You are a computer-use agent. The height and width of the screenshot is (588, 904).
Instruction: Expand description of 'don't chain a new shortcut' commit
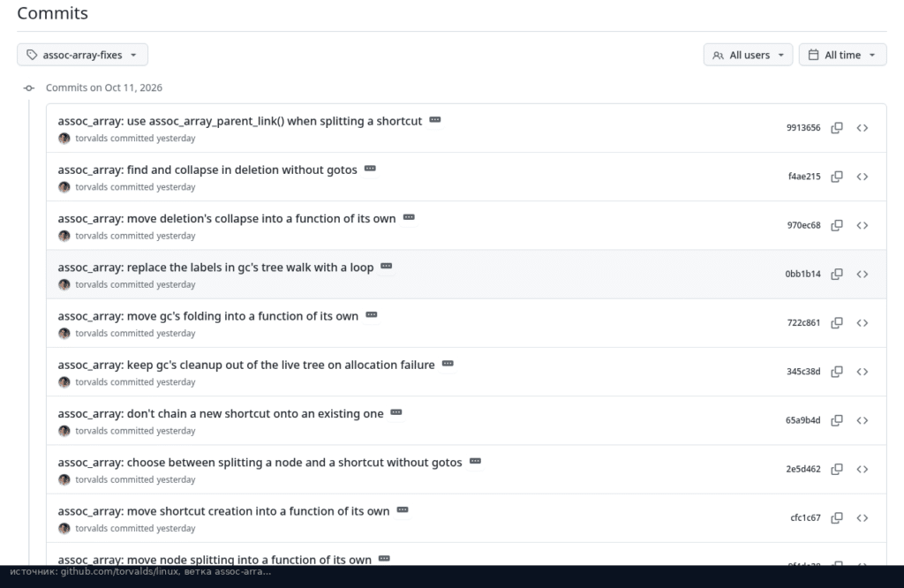point(396,412)
